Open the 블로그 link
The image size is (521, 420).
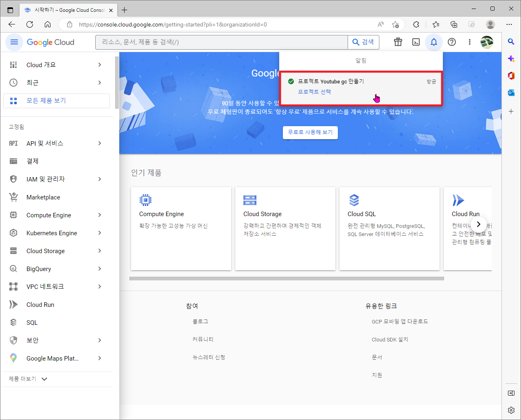(200, 322)
